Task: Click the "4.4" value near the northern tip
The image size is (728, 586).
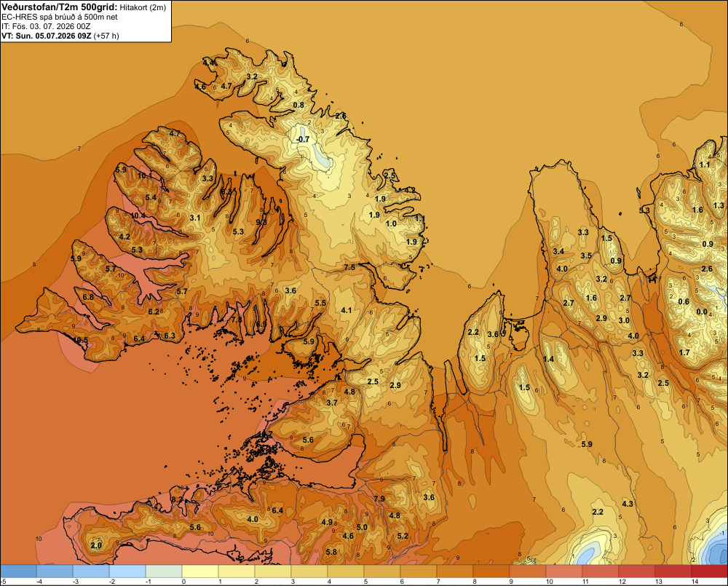Action: pos(208,62)
